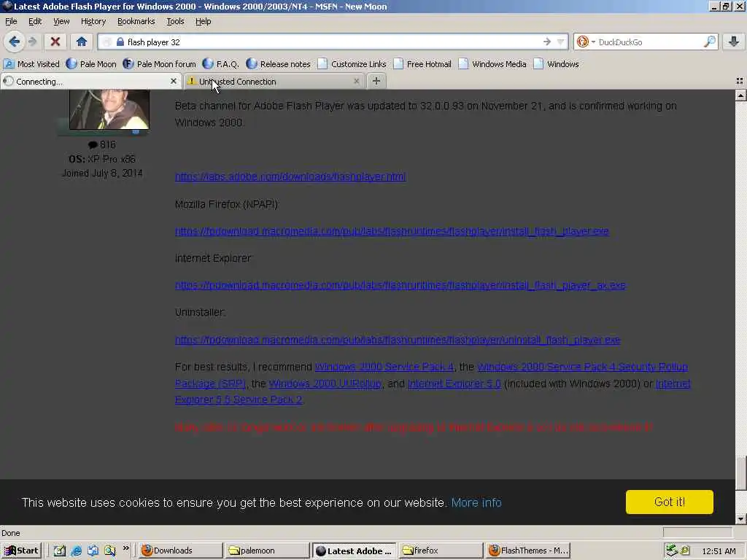Open the Bookmarks menu
Viewport: 747px width, 560px height.
[136, 21]
